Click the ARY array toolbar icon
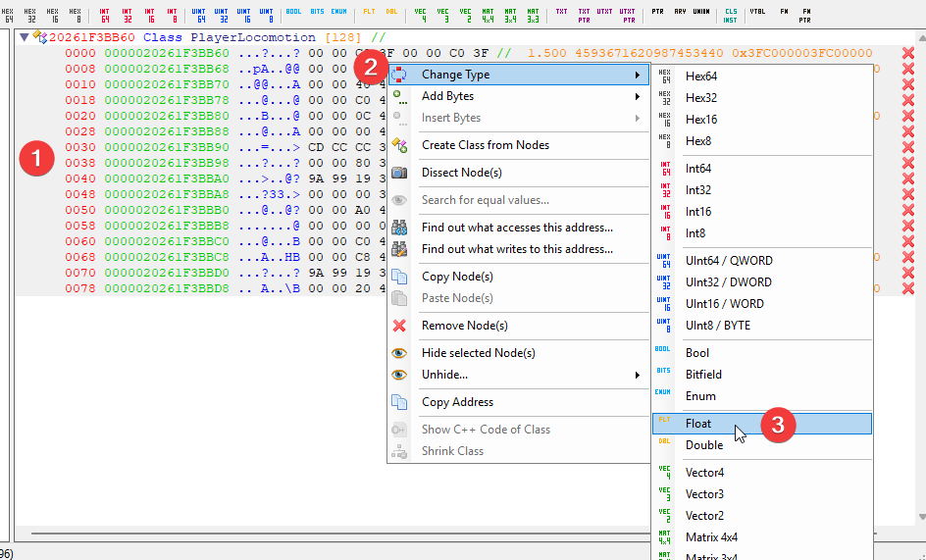The width and height of the screenshot is (926, 560). pyautogui.click(x=680, y=12)
